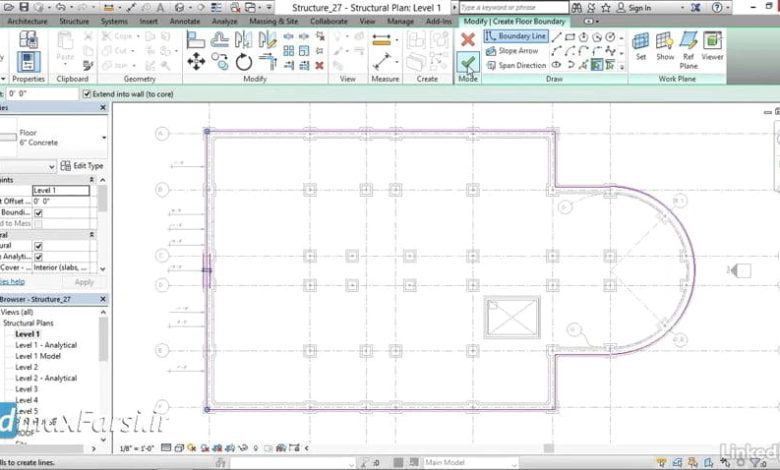780x470 pixels.
Task: Click the Mirror - Pick Axis tool
Action: coord(244,39)
